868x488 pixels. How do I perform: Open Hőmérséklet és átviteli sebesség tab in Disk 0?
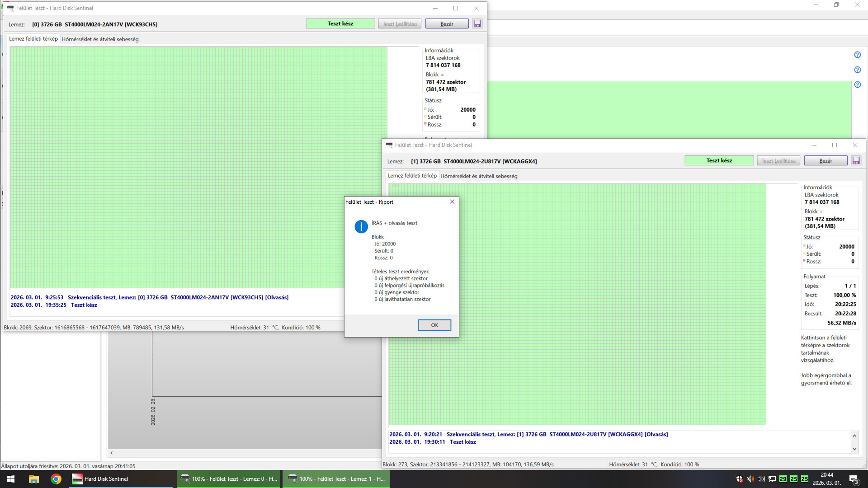(x=100, y=39)
